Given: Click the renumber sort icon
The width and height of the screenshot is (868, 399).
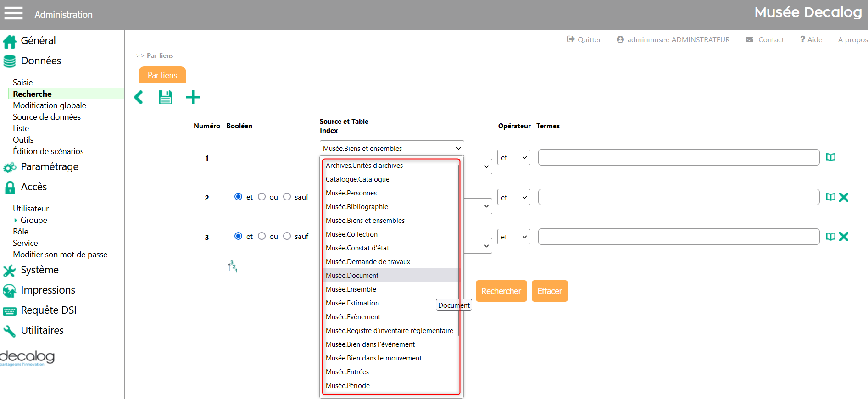Looking at the screenshot, I should 233,266.
